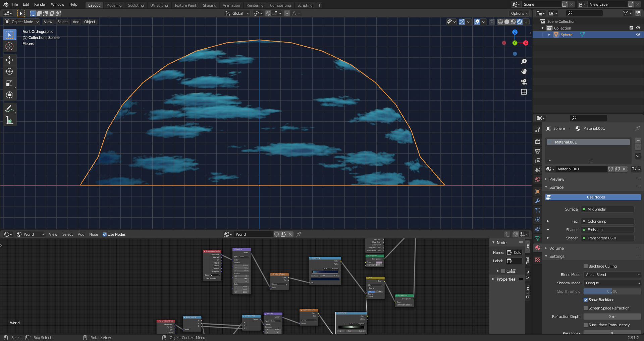Image resolution: width=644 pixels, height=341 pixels.
Task: Click the 3D cursor tool
Action: pyautogui.click(x=9, y=46)
